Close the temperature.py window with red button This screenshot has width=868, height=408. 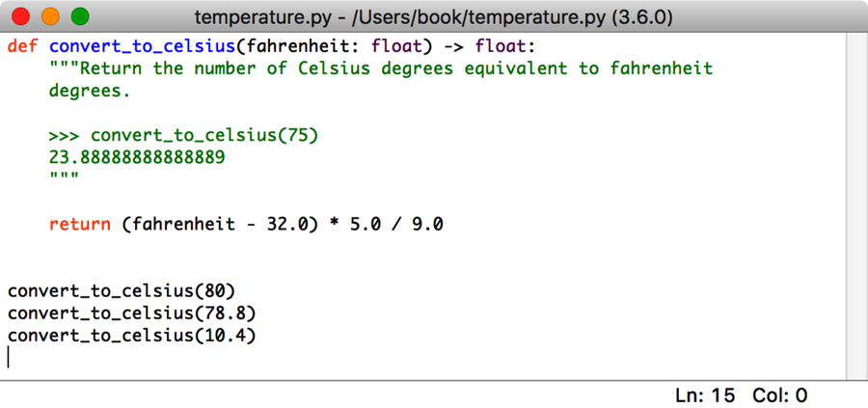pos(21,16)
